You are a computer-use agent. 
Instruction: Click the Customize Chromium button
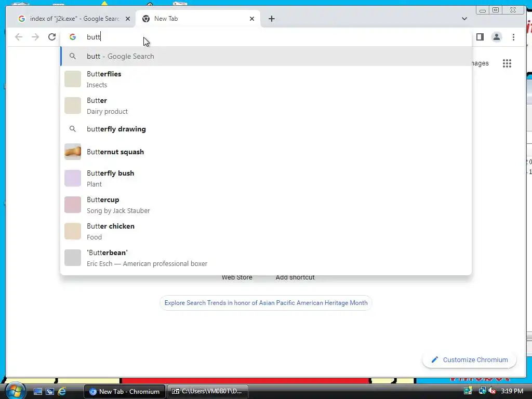pyautogui.click(x=470, y=360)
